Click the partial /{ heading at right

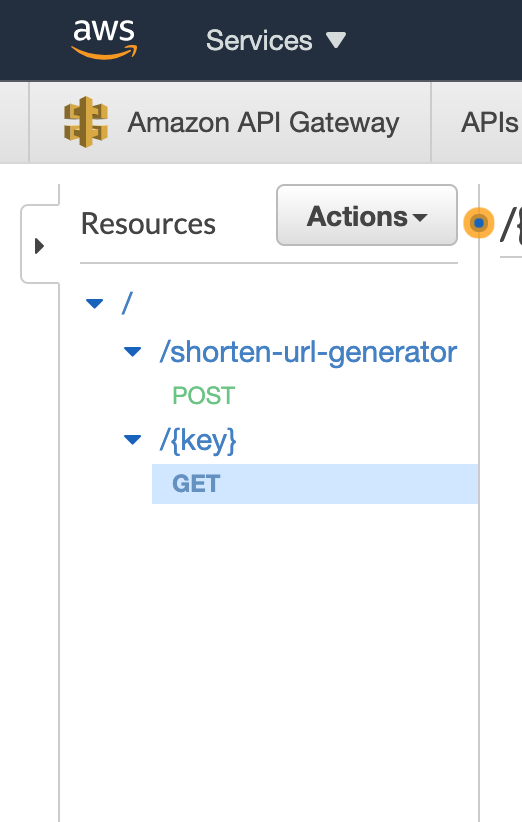click(x=510, y=224)
